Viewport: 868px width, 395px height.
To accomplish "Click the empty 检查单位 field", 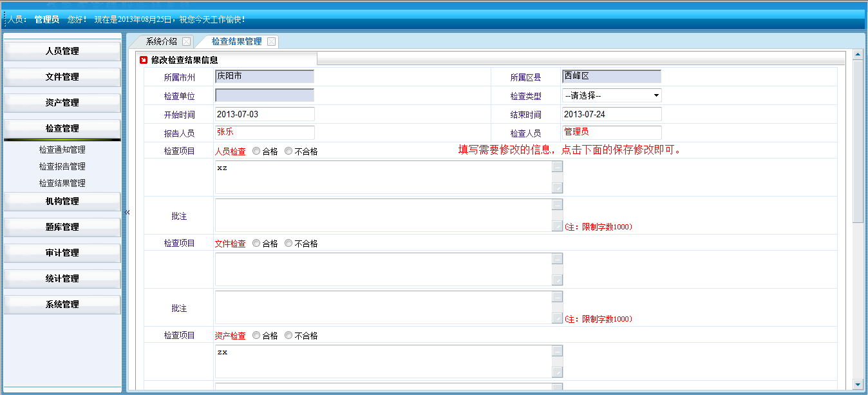I will click(x=265, y=95).
